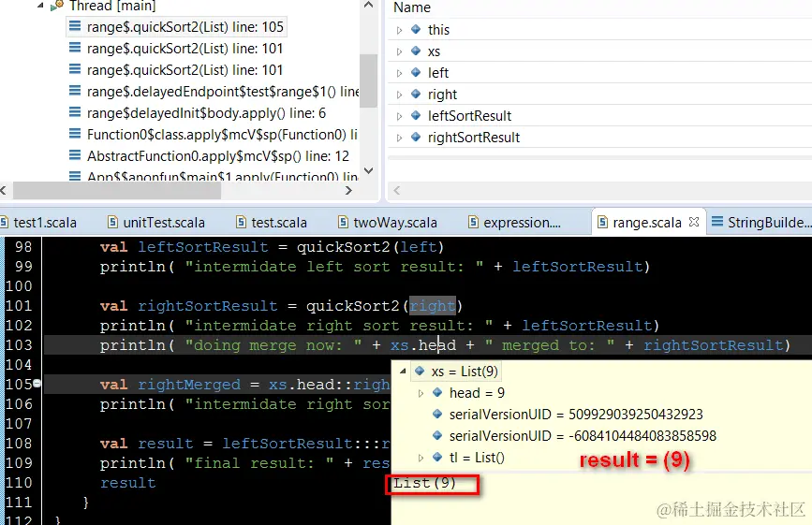Screen dimensions: 812x525
Task: Click List(9) value in hover detail pane
Action: coord(424,483)
